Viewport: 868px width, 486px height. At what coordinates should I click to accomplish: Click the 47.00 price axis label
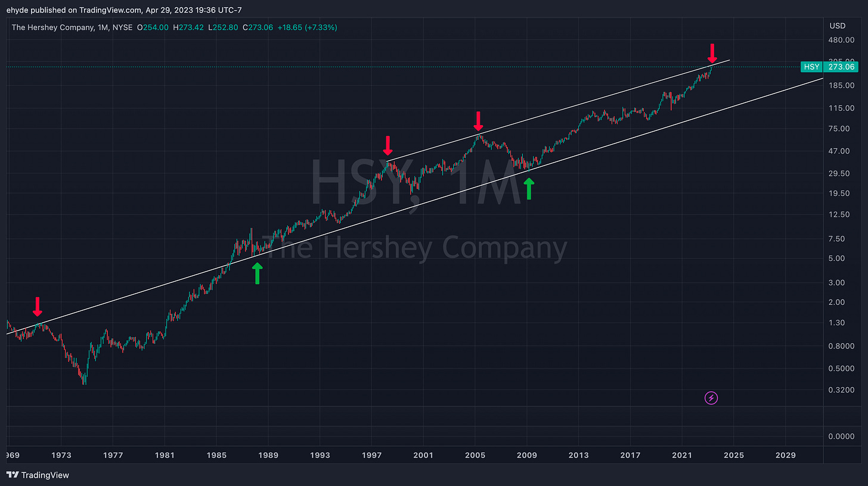pos(840,151)
